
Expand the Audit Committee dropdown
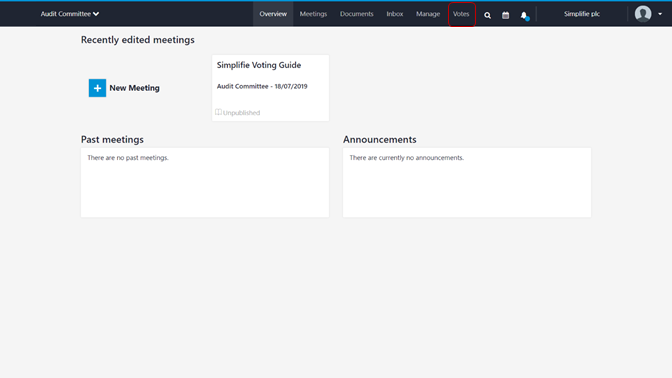tap(70, 14)
